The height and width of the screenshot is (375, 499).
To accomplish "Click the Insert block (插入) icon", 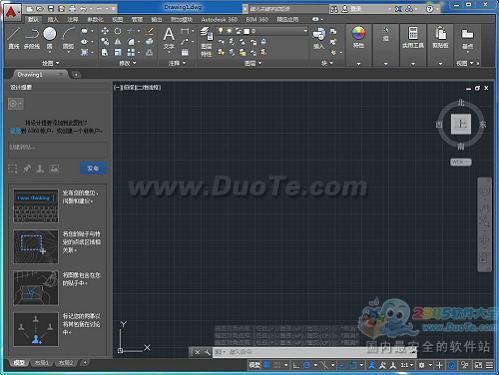I will (319, 38).
